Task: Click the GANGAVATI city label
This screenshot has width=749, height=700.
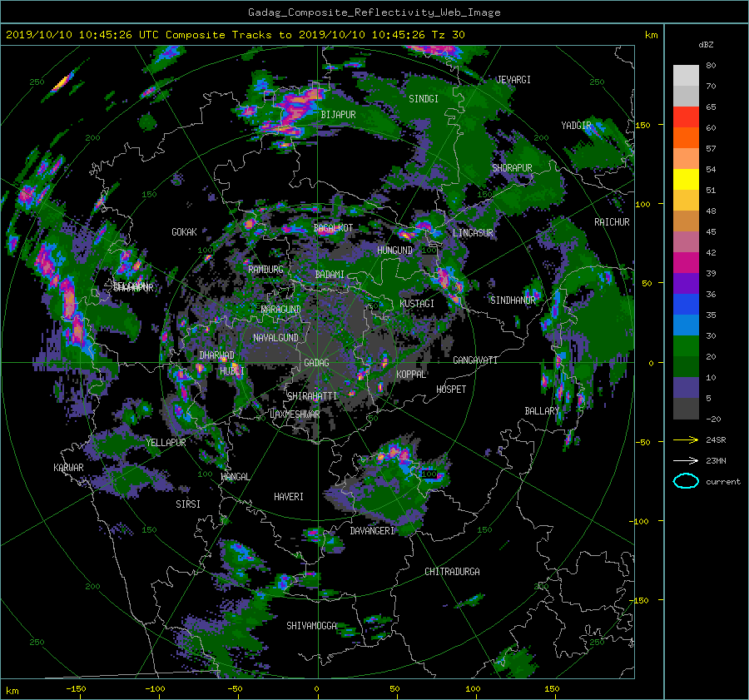Action: tap(475, 360)
